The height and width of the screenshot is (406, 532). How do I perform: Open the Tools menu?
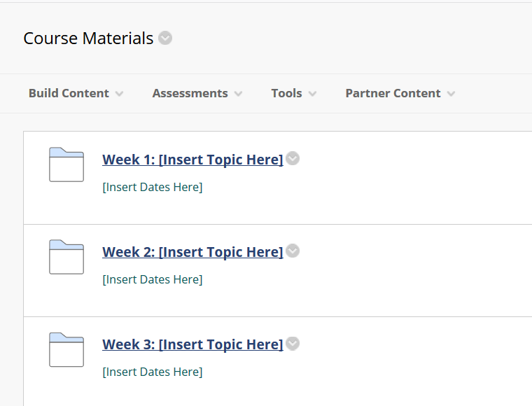(294, 93)
